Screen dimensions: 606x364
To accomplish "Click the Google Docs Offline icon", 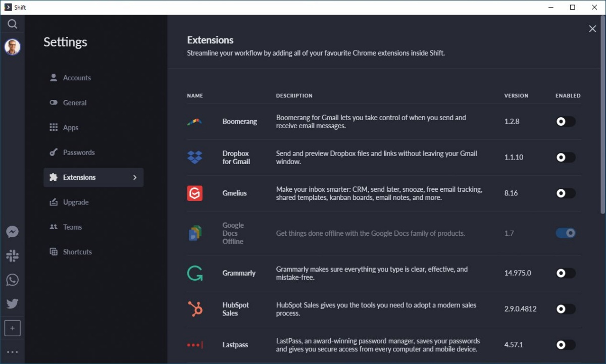I will click(x=194, y=233).
